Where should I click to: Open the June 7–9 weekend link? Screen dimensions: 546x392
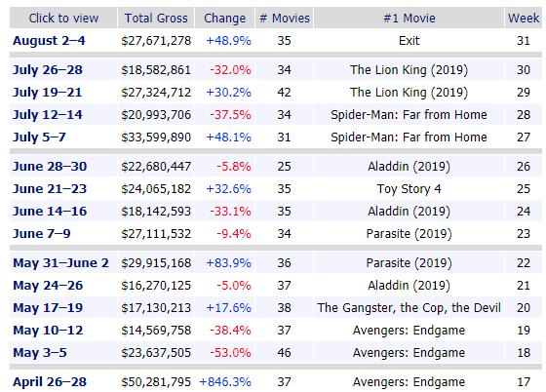click(42, 234)
